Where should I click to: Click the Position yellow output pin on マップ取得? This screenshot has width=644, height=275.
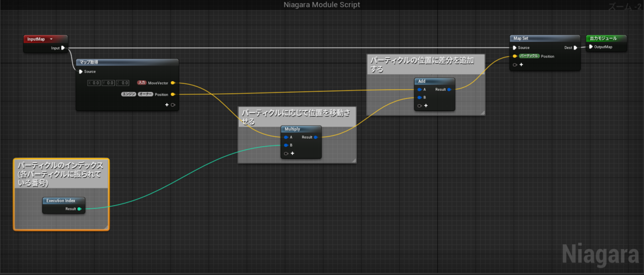(173, 95)
